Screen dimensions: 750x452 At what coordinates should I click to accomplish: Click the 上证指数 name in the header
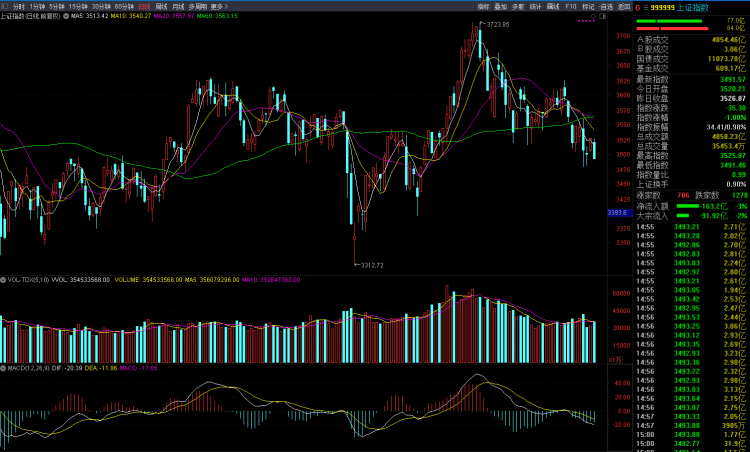[x=693, y=8]
